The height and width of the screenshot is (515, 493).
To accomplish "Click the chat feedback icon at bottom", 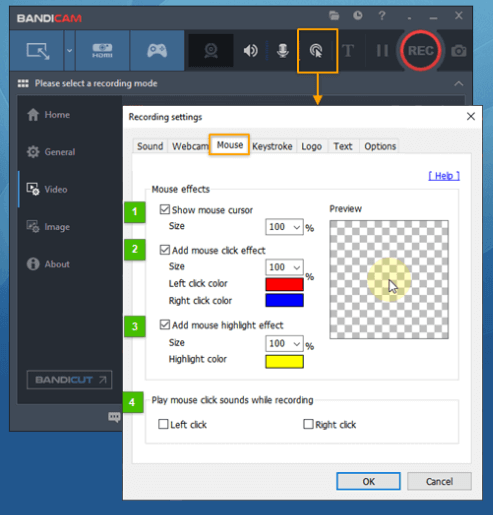I will 114,417.
